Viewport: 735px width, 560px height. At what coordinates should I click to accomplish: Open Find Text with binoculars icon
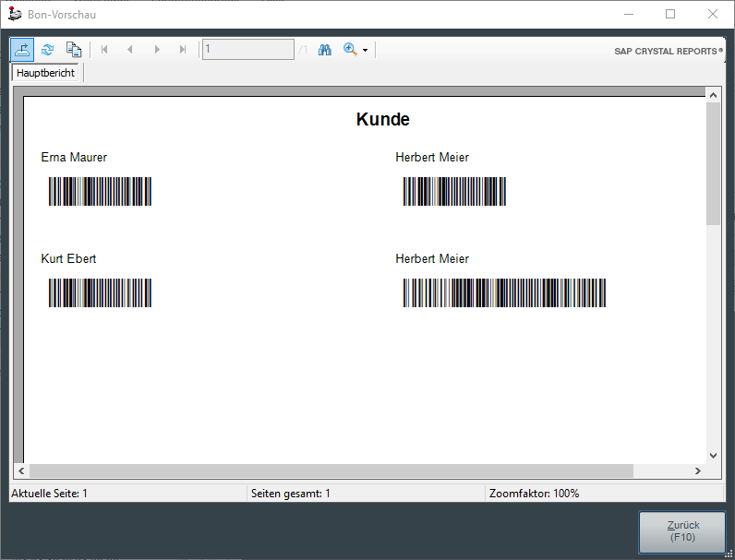(325, 50)
